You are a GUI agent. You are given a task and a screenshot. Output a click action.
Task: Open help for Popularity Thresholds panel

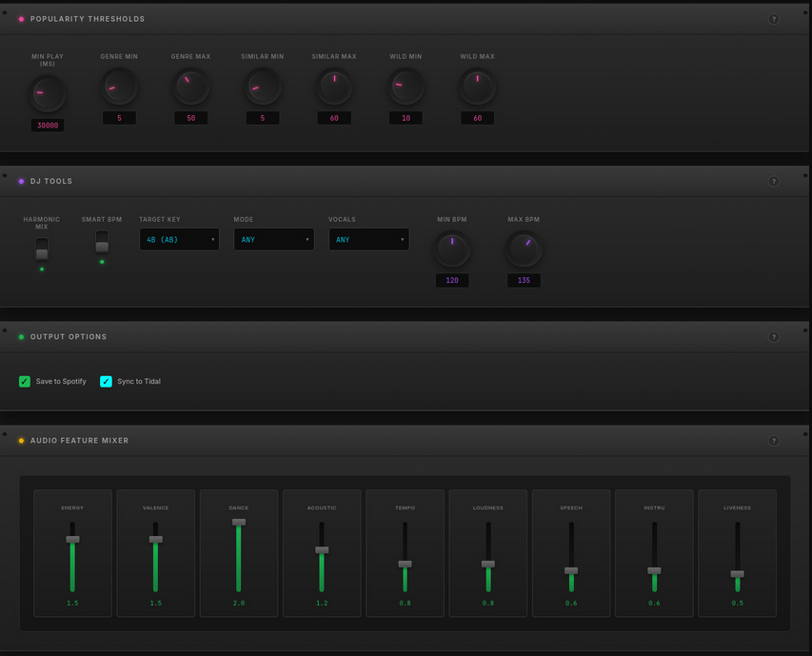point(773,19)
